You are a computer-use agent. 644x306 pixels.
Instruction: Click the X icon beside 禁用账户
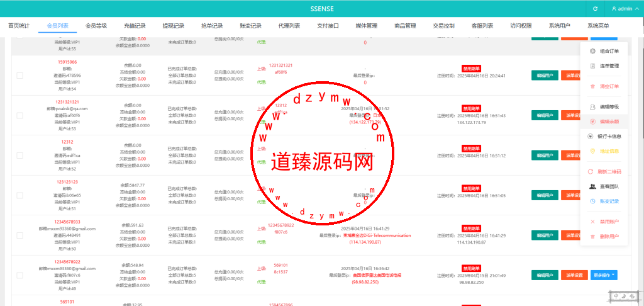pos(592,222)
